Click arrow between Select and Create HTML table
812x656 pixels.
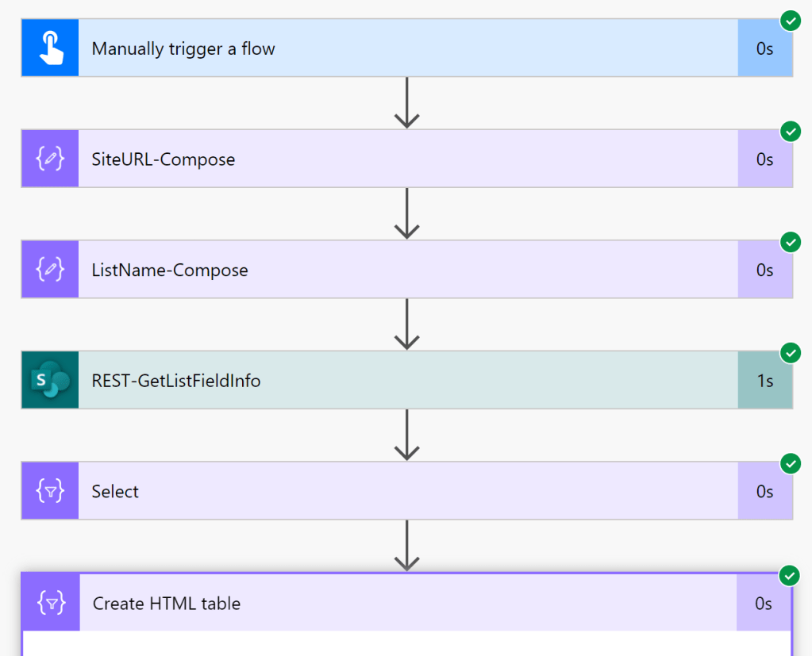pos(406,546)
